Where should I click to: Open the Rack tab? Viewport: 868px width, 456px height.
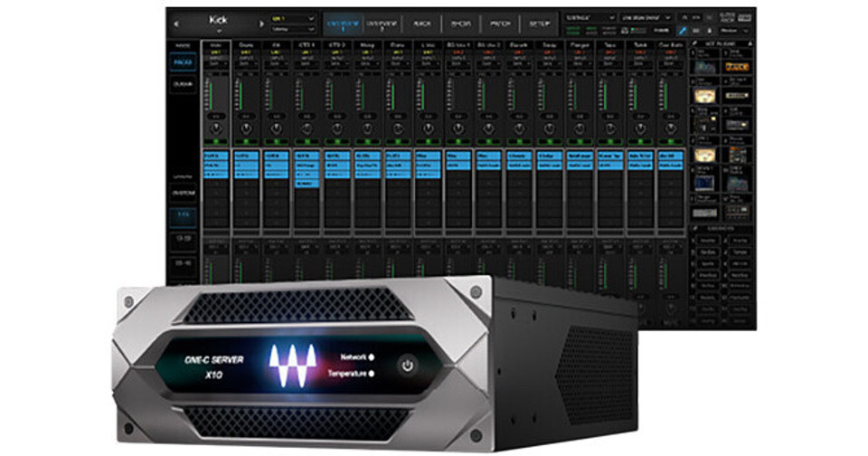pyautogui.click(x=423, y=24)
